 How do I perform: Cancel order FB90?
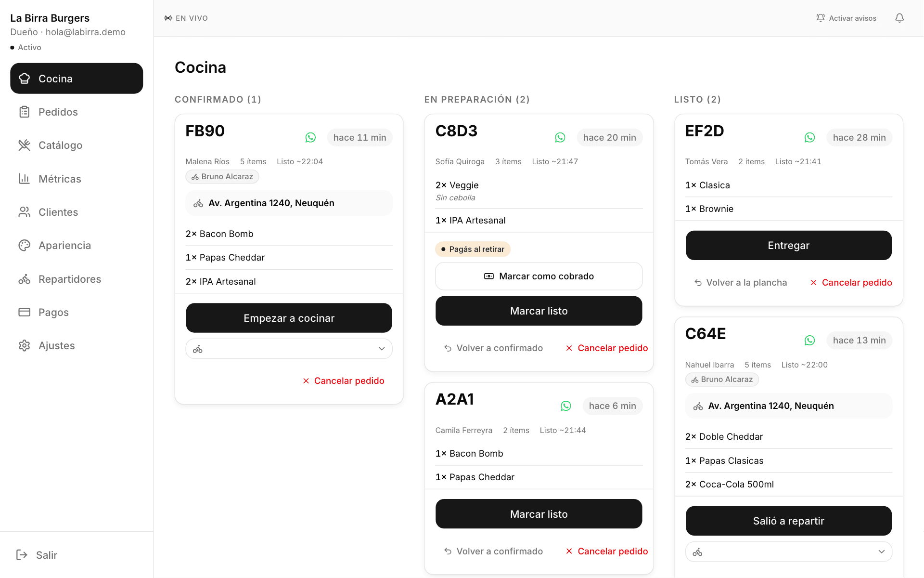pyautogui.click(x=344, y=381)
